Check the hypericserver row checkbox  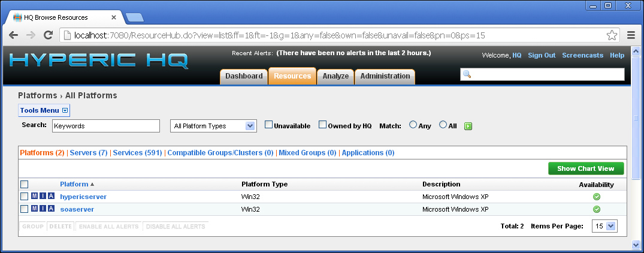pos(24,196)
